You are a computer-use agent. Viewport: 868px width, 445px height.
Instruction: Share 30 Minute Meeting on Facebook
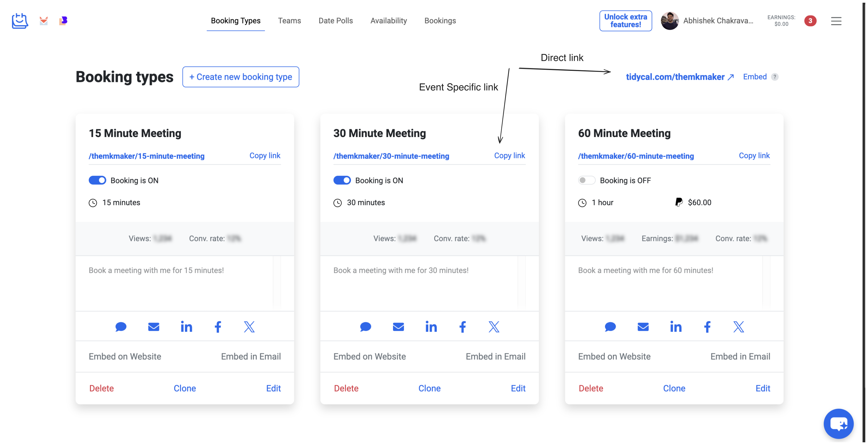pyautogui.click(x=463, y=326)
